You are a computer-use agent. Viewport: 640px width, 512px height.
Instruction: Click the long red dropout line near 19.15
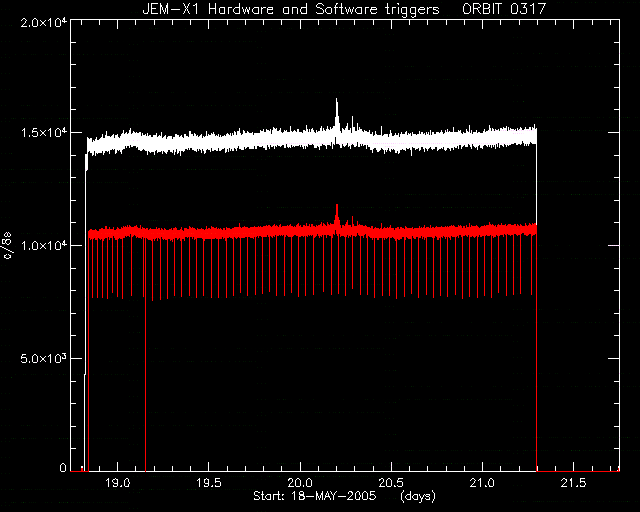(x=145, y=355)
